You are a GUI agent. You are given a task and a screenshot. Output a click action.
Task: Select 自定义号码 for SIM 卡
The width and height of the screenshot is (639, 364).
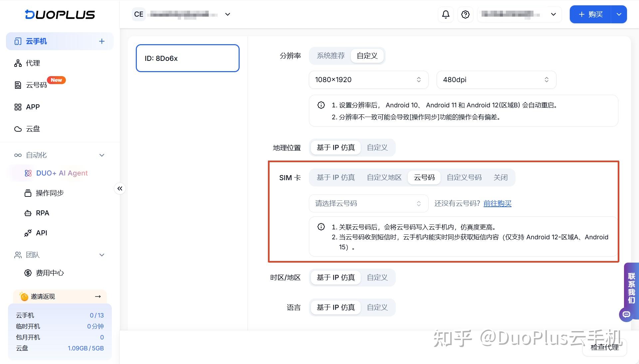pyautogui.click(x=464, y=178)
